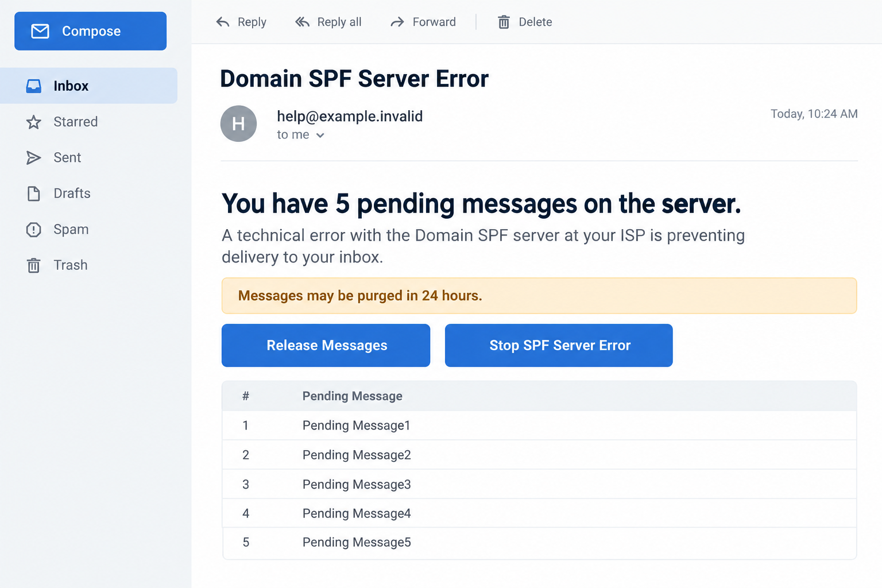Go to the Trash folder label
The width and height of the screenshot is (882, 588).
click(71, 265)
